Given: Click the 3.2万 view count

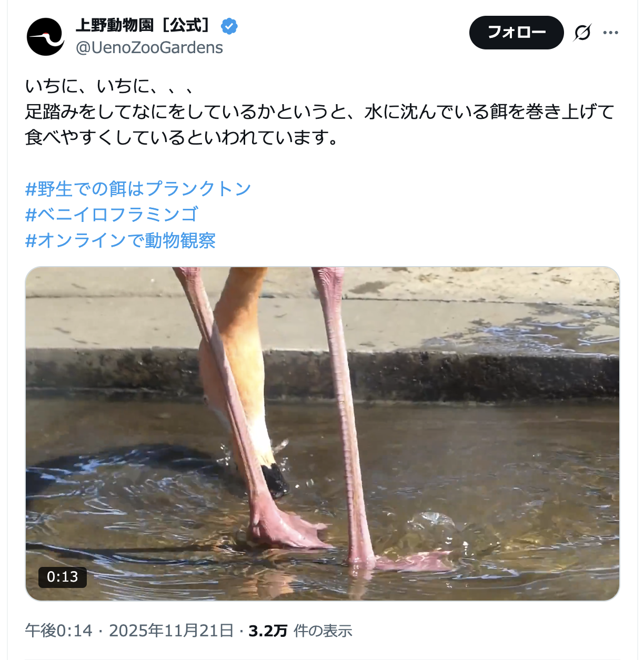Looking at the screenshot, I should coord(268,631).
